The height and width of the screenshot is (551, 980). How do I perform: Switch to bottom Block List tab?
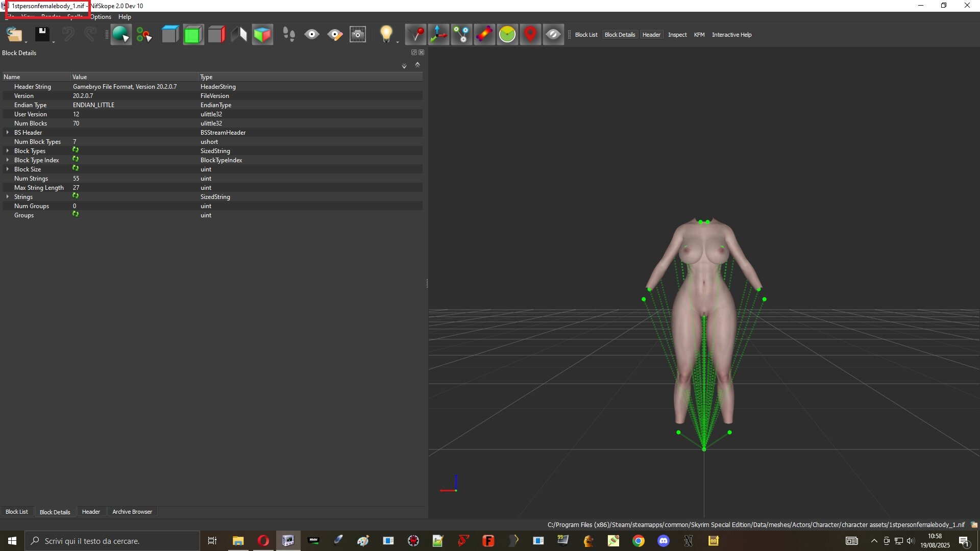coord(17,512)
